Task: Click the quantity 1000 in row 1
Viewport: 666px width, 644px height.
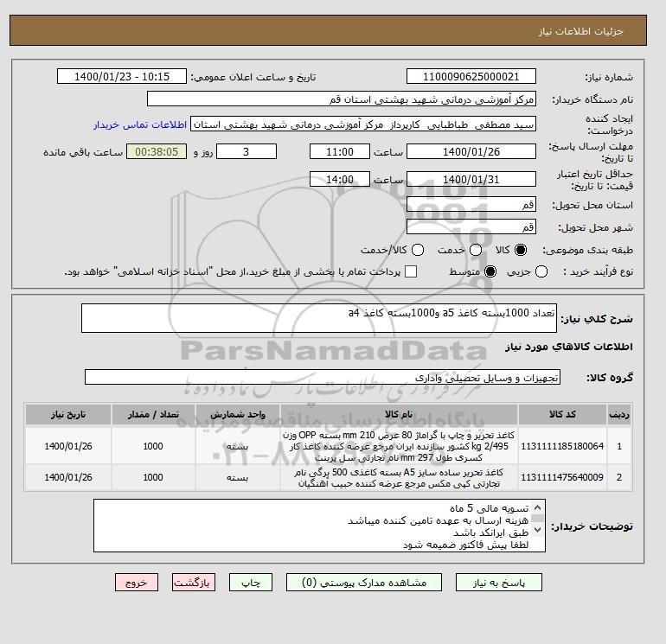Action: [x=153, y=446]
